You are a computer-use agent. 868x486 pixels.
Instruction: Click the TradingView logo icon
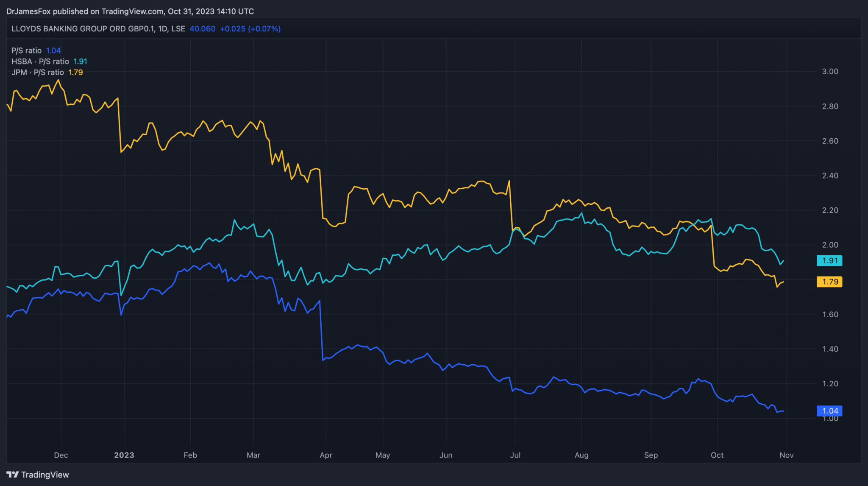point(12,475)
